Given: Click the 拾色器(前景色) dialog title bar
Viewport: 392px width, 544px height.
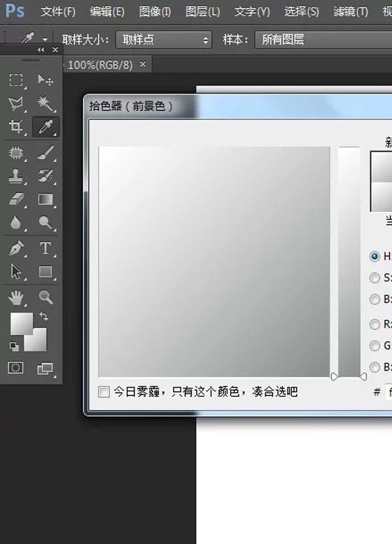Looking at the screenshot, I should [238, 107].
